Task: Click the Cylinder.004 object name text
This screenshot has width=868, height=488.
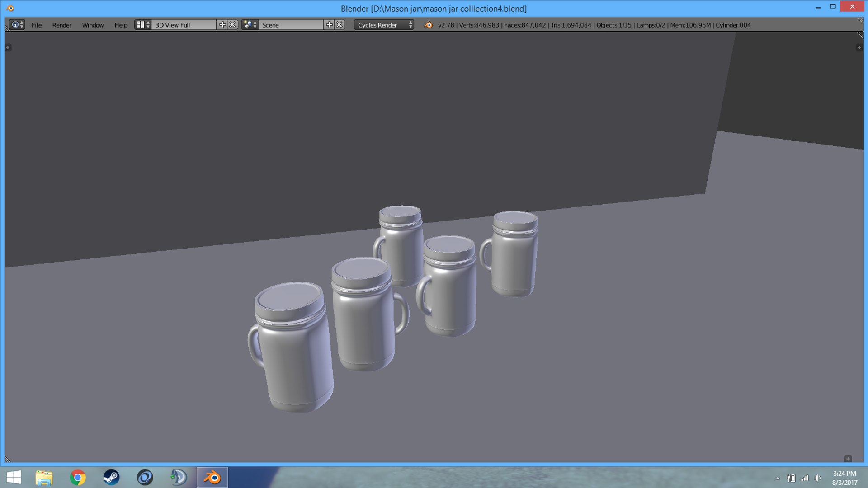Action: [x=733, y=25]
